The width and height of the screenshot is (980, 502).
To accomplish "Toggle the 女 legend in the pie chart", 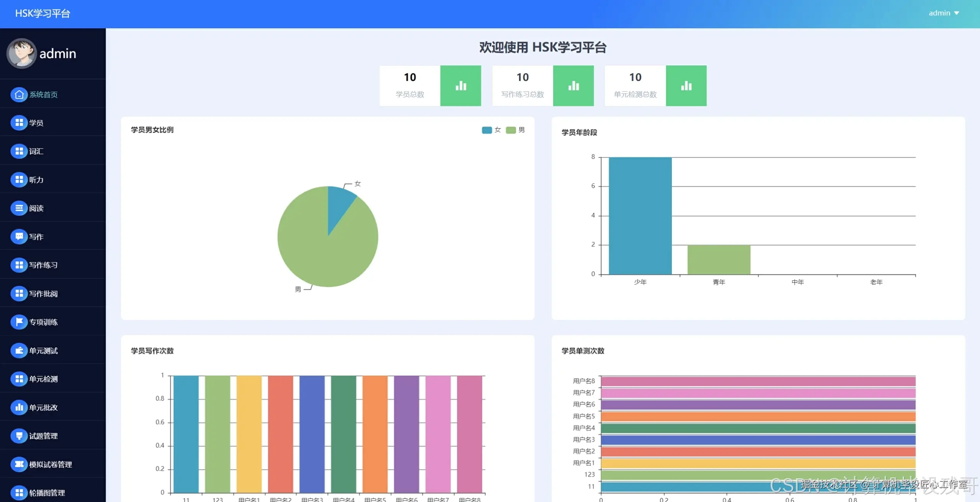I will (x=492, y=130).
